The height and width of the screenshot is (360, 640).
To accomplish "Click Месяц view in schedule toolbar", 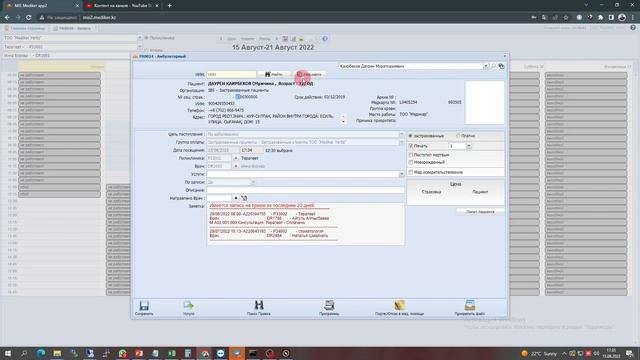I will [x=264, y=39].
